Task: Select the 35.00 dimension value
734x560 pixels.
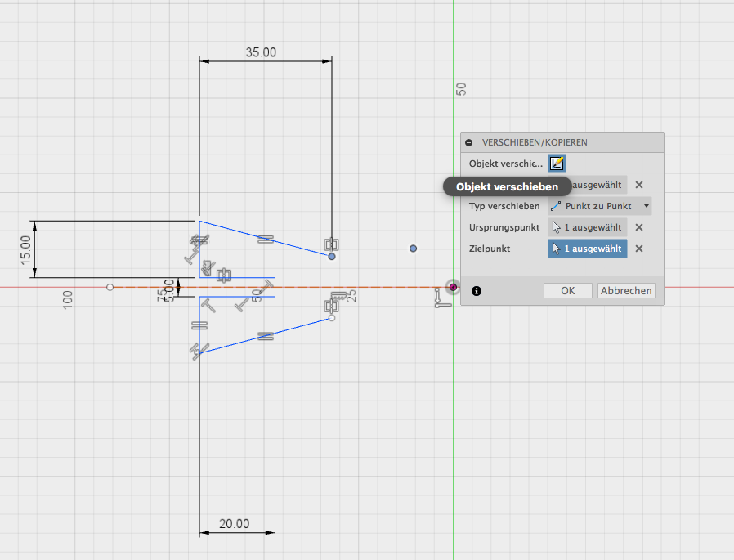Action: (261, 52)
